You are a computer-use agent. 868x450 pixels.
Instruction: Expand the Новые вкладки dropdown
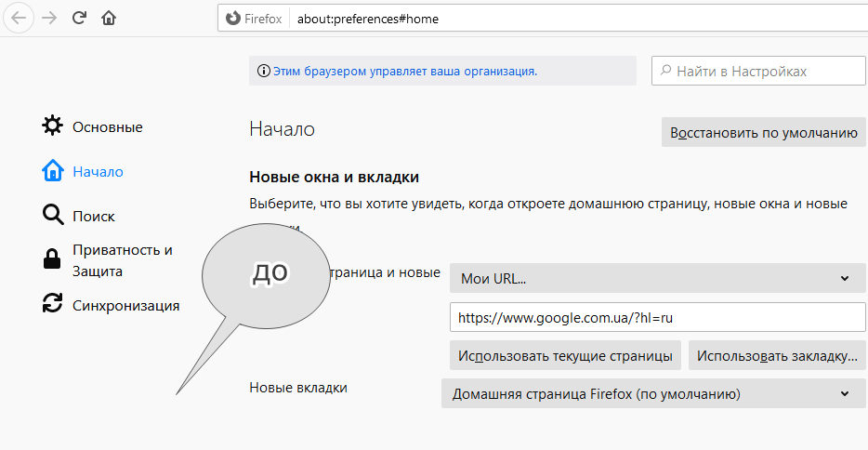(653, 393)
